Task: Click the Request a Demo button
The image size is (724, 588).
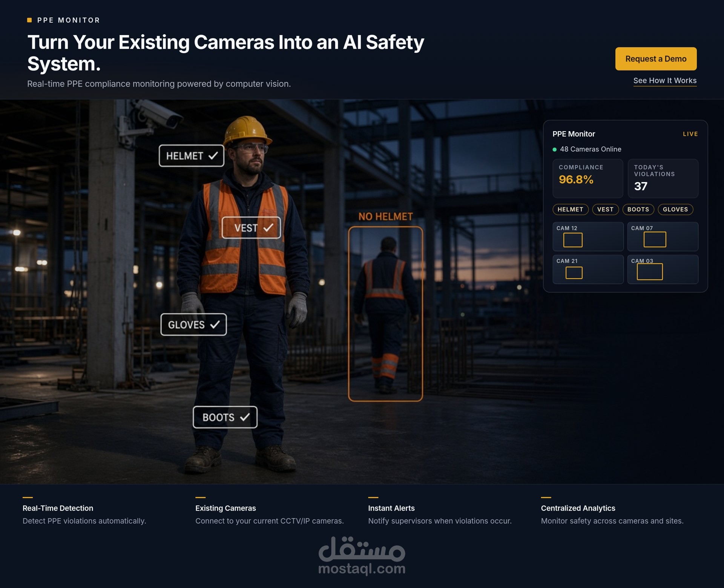Action: click(x=656, y=59)
